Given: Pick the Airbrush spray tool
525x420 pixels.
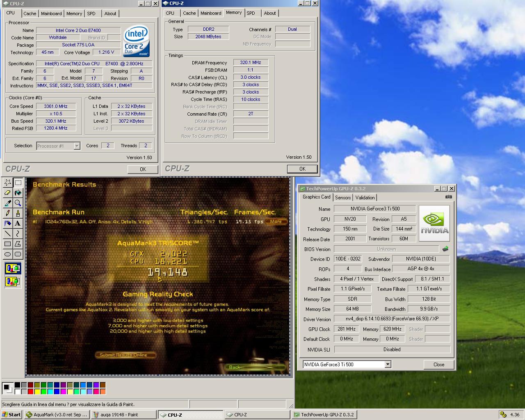Looking at the screenshot, I should (x=7, y=224).
